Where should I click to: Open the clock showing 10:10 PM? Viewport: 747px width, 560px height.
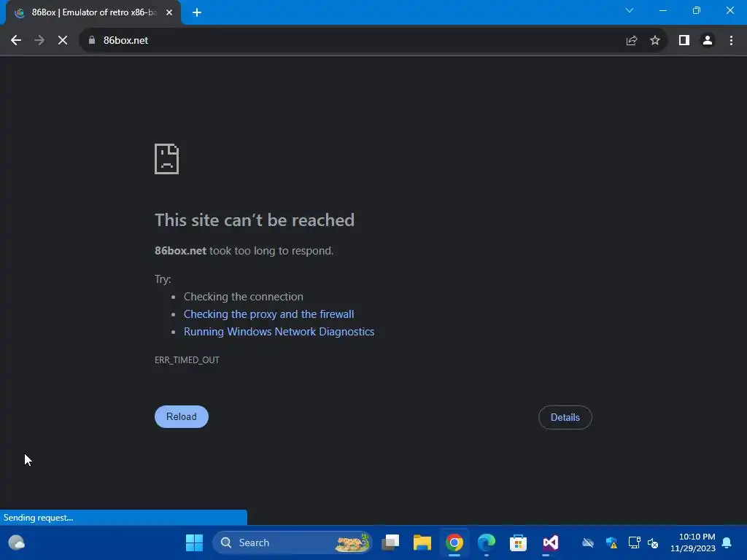click(693, 542)
